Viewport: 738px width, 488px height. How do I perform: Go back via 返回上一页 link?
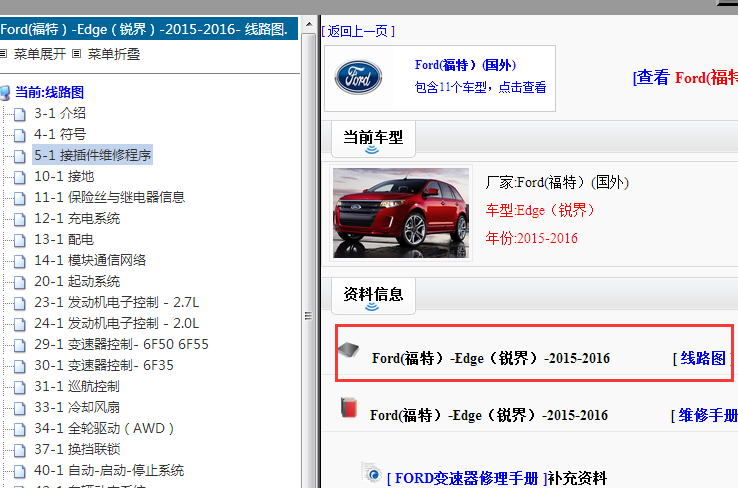(x=358, y=32)
